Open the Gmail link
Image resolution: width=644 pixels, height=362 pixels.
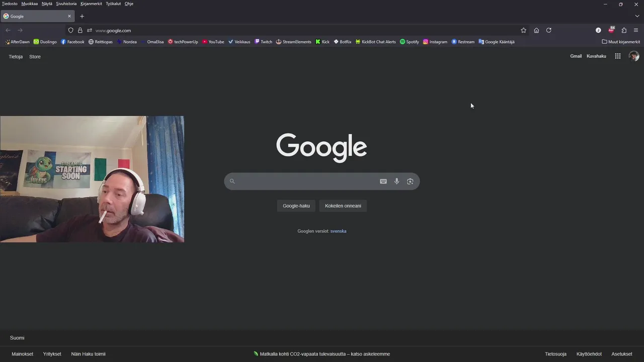pyautogui.click(x=576, y=56)
